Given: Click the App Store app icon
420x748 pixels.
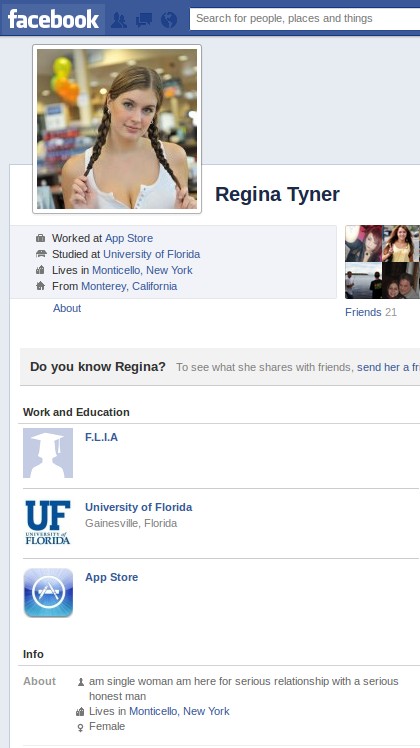Looking at the screenshot, I should tap(48, 592).
